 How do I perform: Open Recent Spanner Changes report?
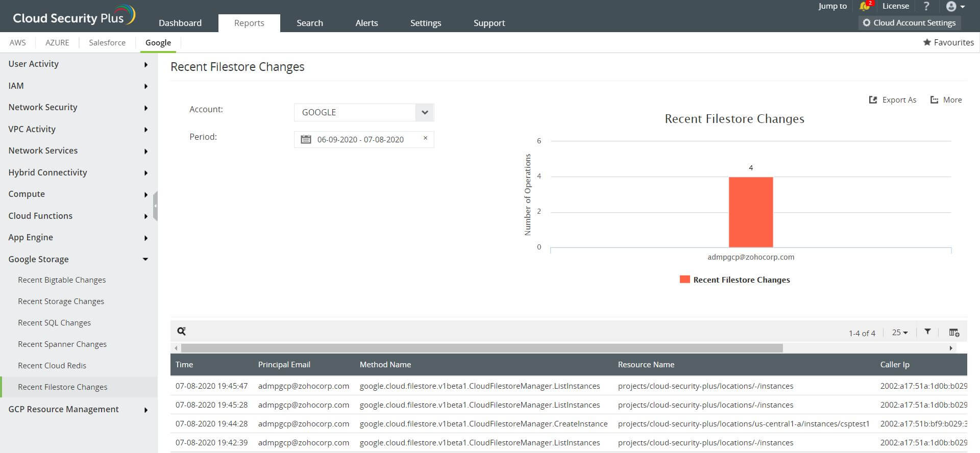[x=62, y=344]
